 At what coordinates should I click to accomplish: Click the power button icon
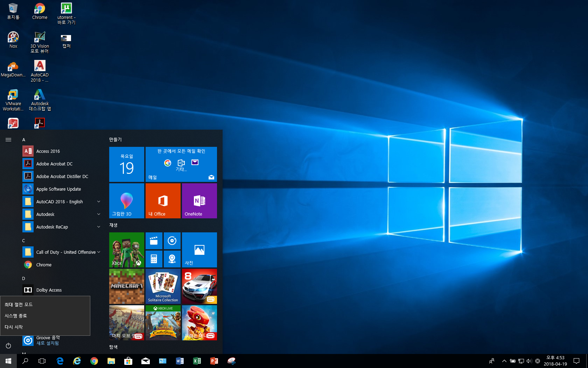8,346
